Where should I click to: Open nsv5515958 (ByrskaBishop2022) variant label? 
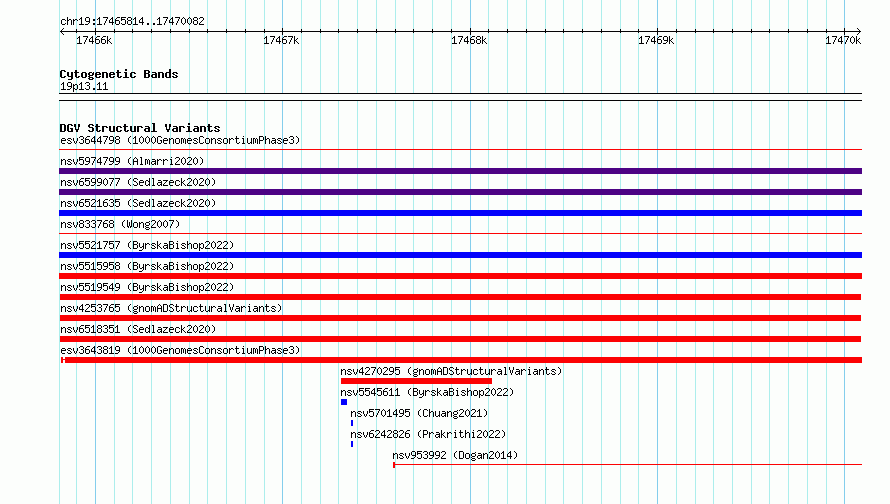coord(147,266)
